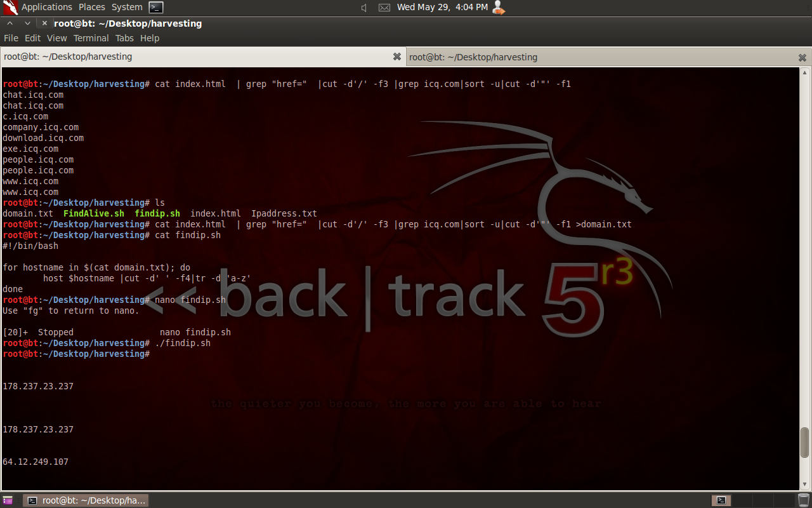
Task: Click the c.icq.com output line
Action: pos(25,116)
